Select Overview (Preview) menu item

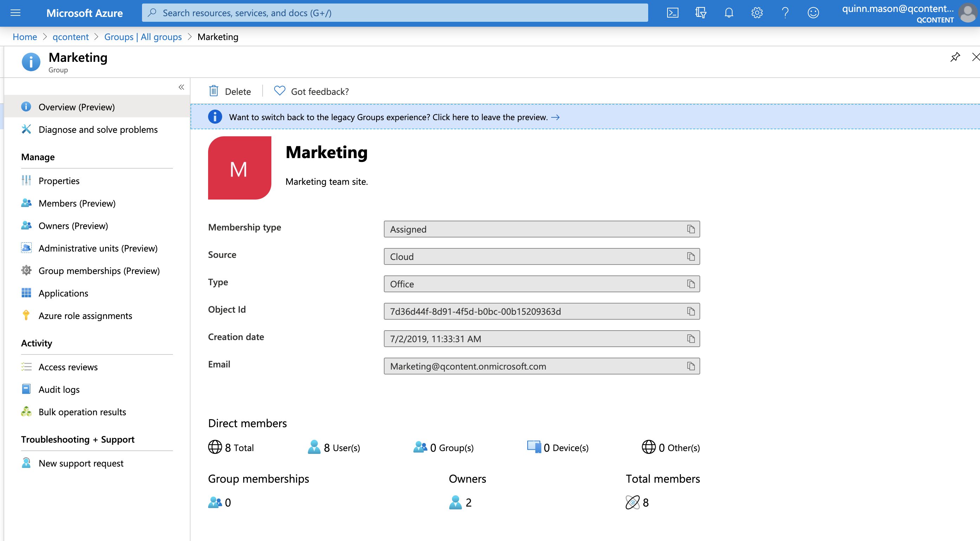[97, 107]
